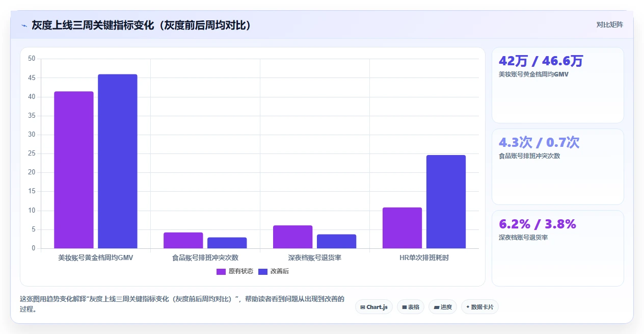644x334 pixels.
Task: Click the blue HR单次排班耗时 bar
Action: pos(446,201)
